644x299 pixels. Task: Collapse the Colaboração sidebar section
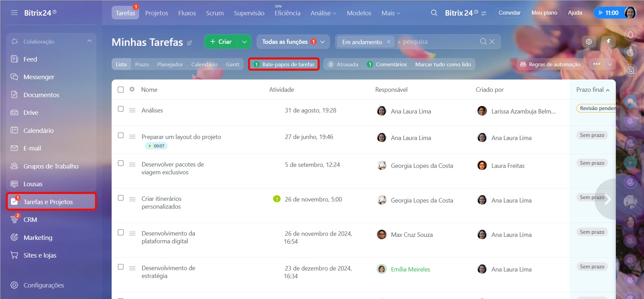[x=90, y=41]
